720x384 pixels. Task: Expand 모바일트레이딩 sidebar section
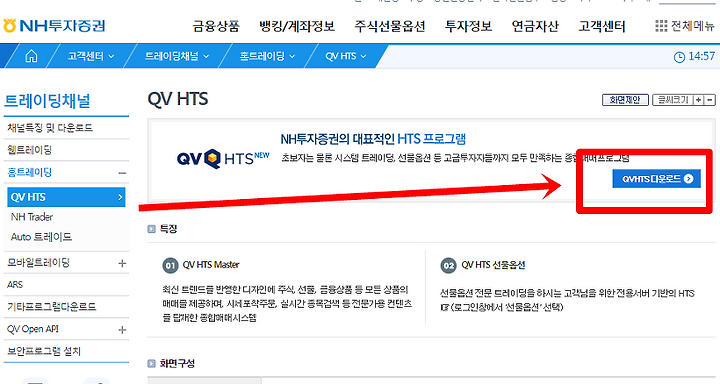[x=122, y=263]
